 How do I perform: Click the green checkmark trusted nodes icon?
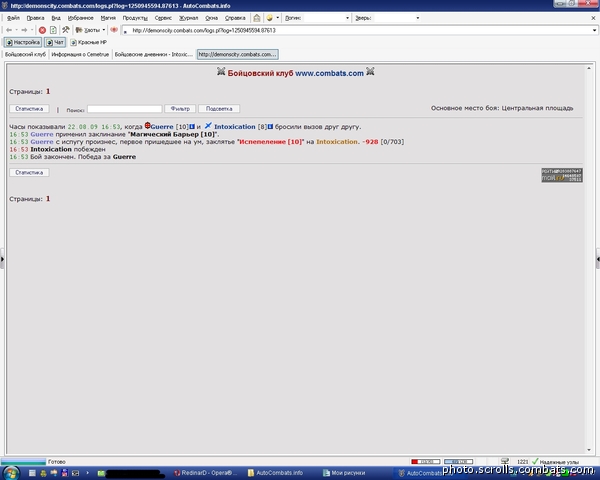point(535,461)
